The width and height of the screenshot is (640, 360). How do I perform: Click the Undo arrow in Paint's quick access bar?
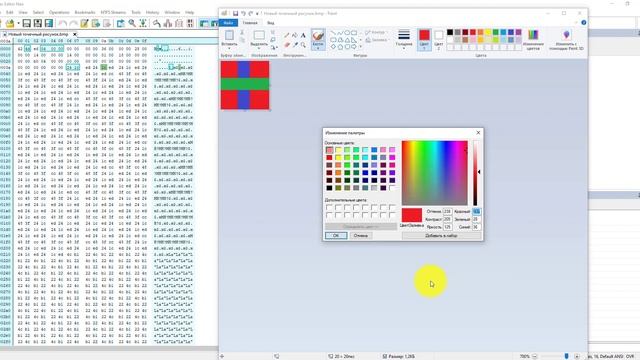243,13
